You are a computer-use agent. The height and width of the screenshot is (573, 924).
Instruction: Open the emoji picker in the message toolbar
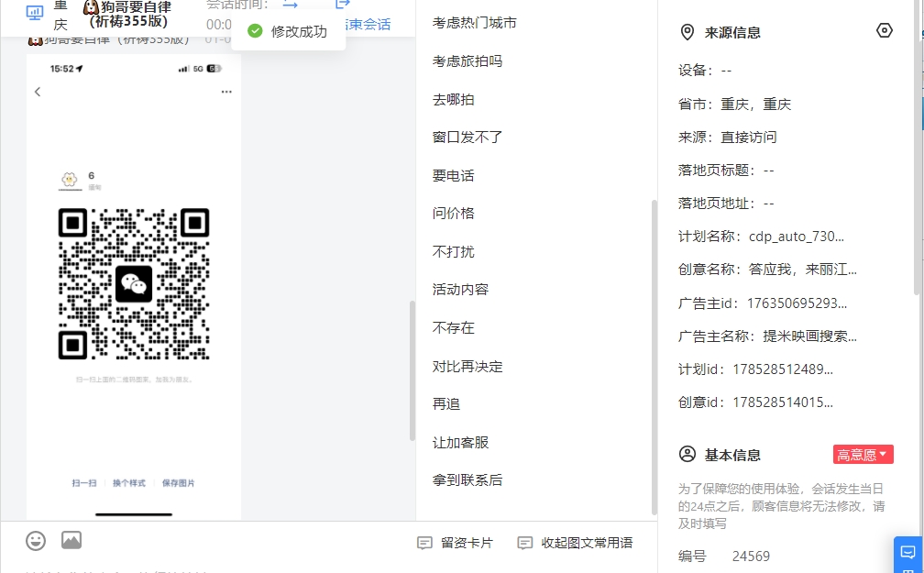point(36,541)
